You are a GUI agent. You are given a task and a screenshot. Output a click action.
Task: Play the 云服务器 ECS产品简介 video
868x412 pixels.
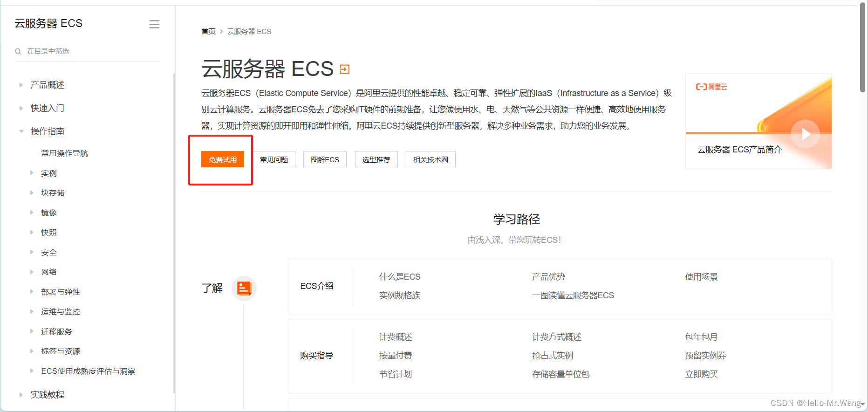pos(805,134)
